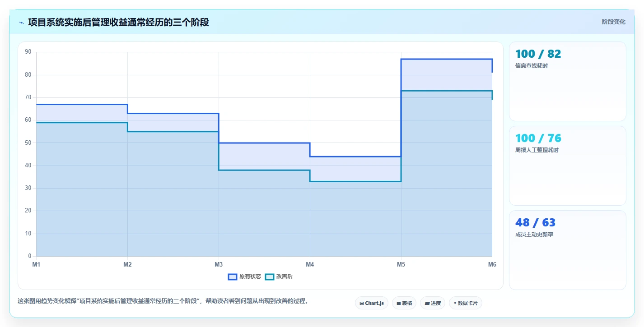Click the value 100 / 82
Image resolution: width=644 pixels, height=327 pixels.
[538, 54]
